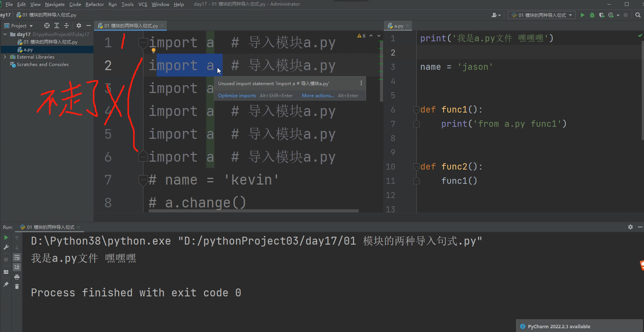Toggle soft-wrap in the run console
Image resolution: width=644 pixels, height=332 pixels.
17,257
